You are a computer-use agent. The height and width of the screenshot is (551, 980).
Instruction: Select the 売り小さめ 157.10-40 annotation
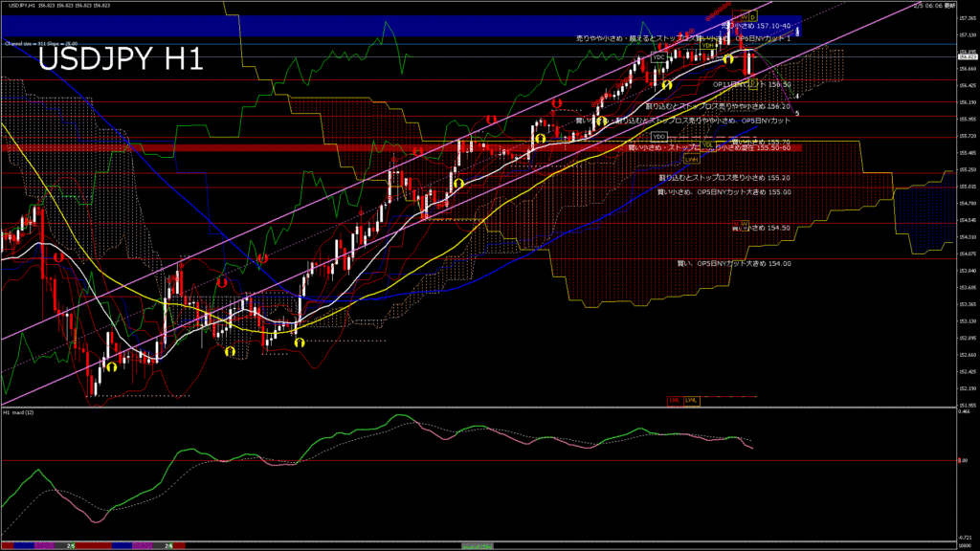point(756,26)
